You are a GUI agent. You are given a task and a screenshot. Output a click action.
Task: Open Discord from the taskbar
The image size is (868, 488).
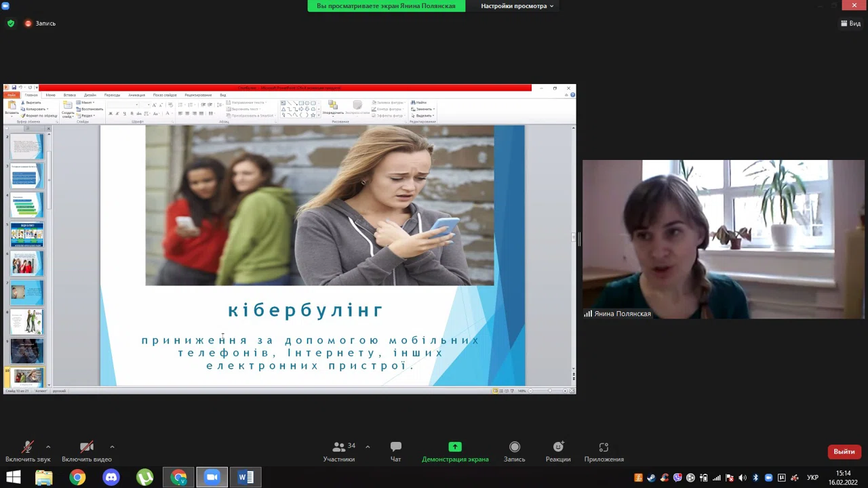111,477
